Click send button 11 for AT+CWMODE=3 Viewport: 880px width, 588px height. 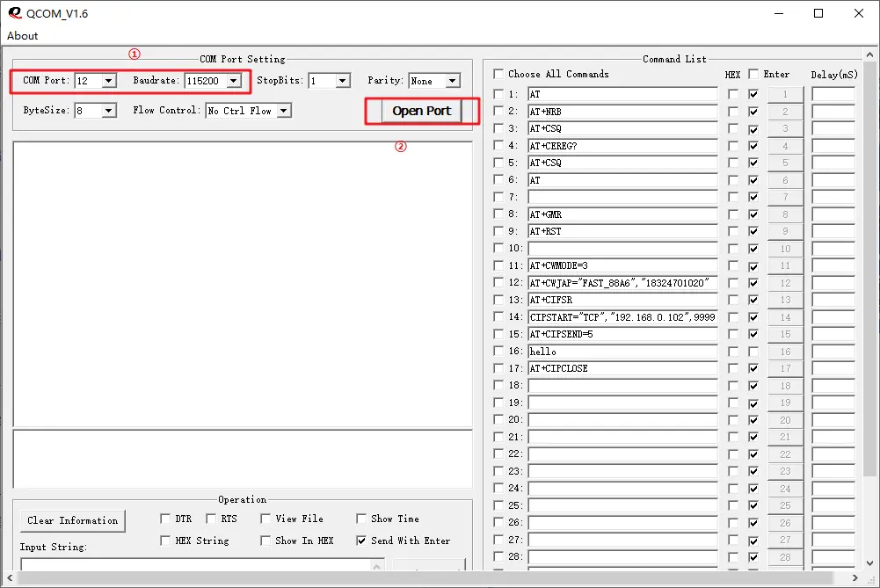click(785, 265)
